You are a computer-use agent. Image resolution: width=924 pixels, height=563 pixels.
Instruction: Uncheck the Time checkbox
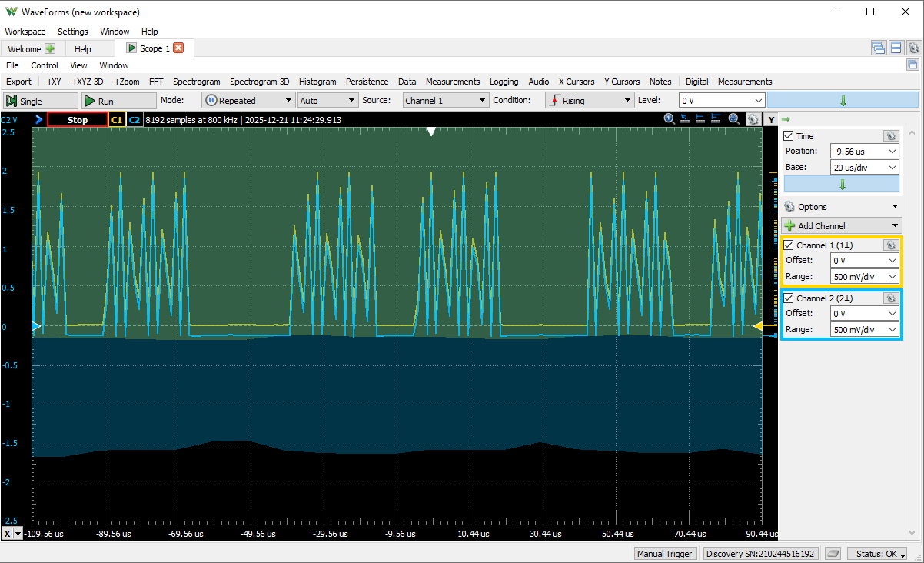coord(789,136)
